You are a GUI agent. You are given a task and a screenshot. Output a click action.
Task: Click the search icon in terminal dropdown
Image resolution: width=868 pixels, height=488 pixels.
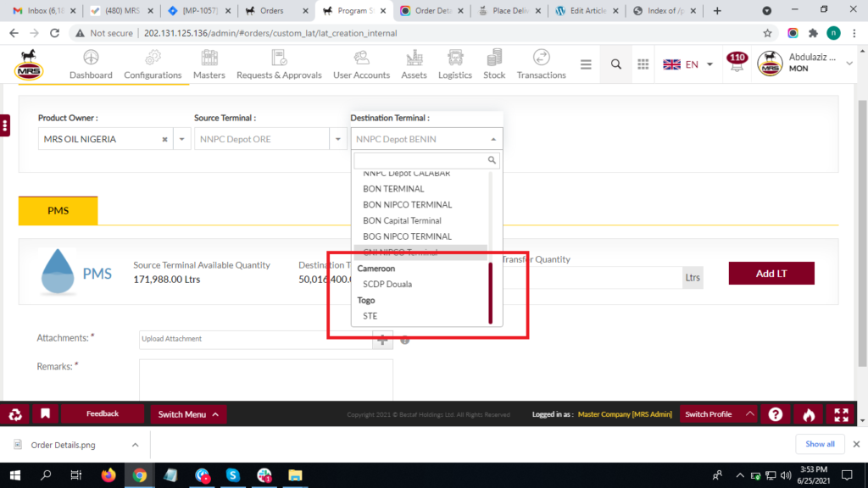(492, 160)
